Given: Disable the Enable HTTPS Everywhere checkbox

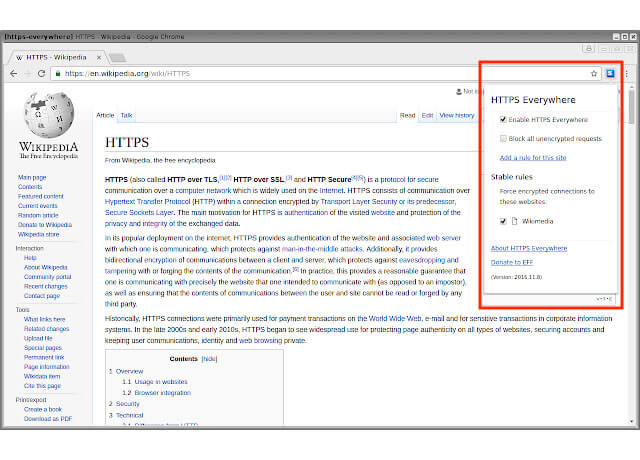Looking at the screenshot, I should [503, 120].
